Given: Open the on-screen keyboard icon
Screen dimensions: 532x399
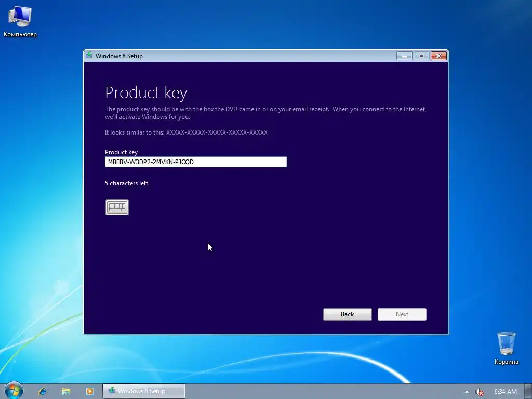Looking at the screenshot, I should pos(117,207).
